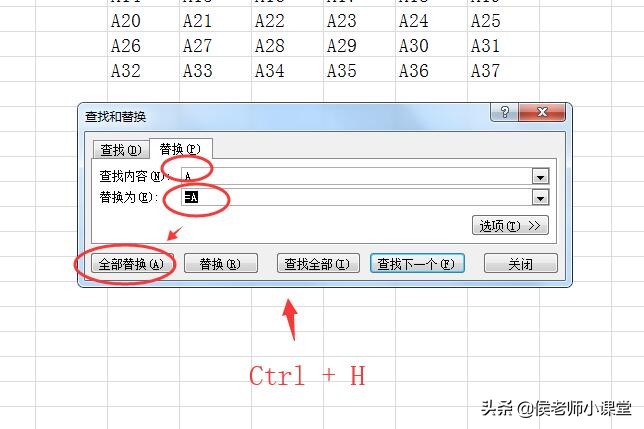Click into the 查找内容 input field
The height and width of the screenshot is (429, 644).
356,177
